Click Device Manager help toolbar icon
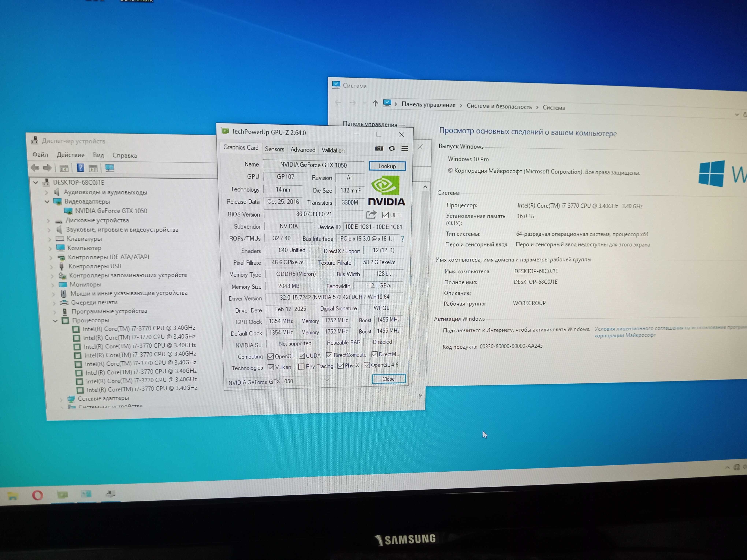Screen dimensions: 747x560 [80, 168]
